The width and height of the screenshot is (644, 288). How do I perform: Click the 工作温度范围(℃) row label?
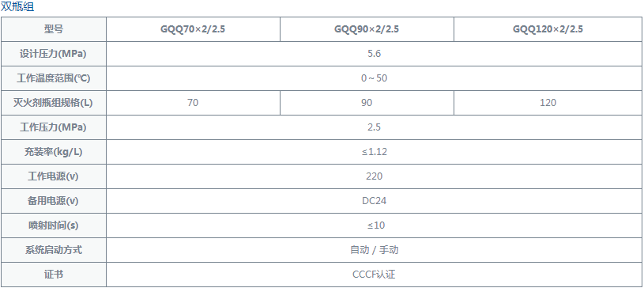(x=54, y=78)
